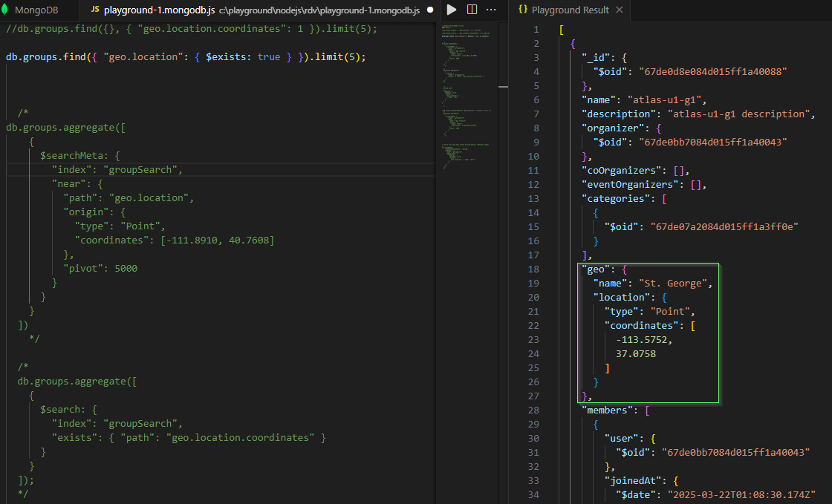Split the editor to the right
Image resolution: width=832 pixels, height=504 pixels.
pos(472,10)
